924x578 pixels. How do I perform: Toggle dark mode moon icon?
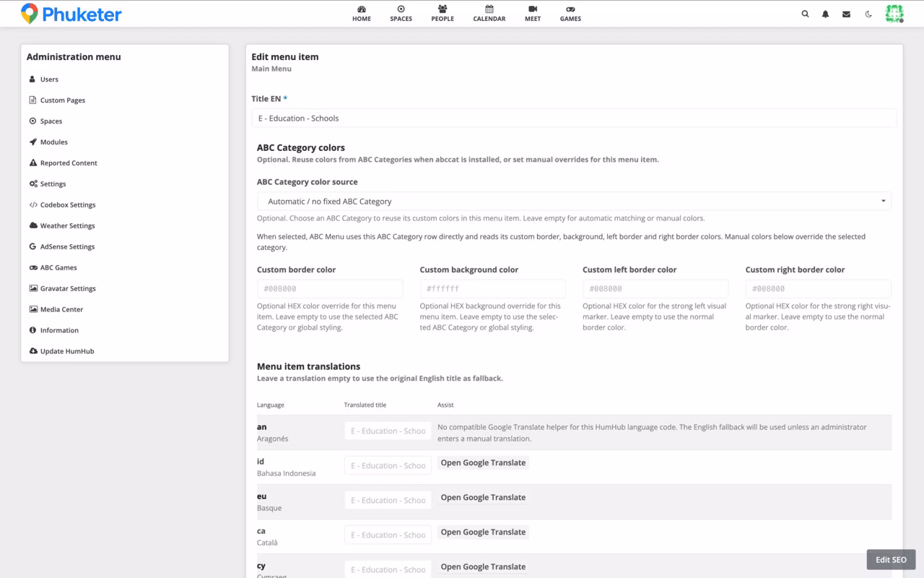click(868, 14)
